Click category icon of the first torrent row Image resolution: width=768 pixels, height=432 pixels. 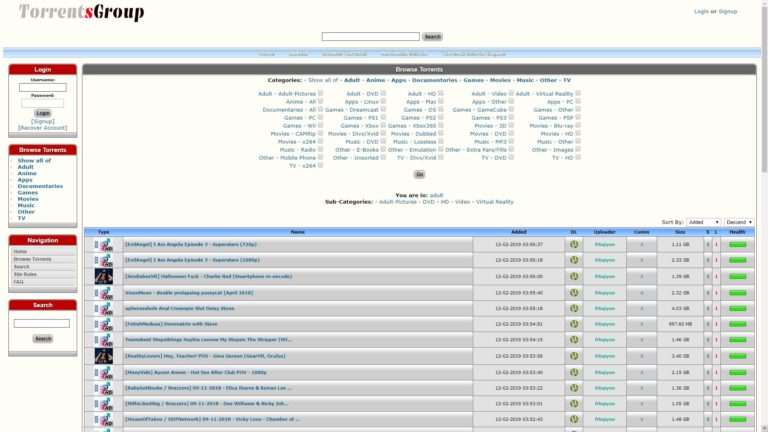103,244
